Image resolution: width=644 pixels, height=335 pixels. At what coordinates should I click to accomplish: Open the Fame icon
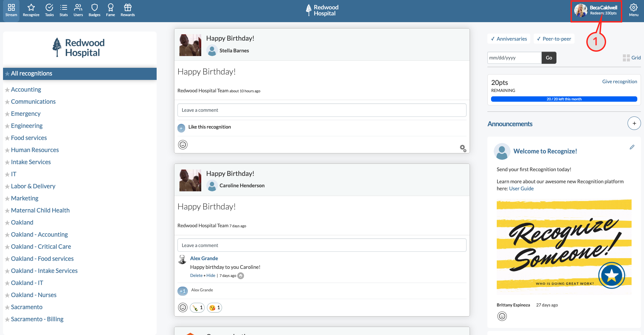(x=110, y=10)
